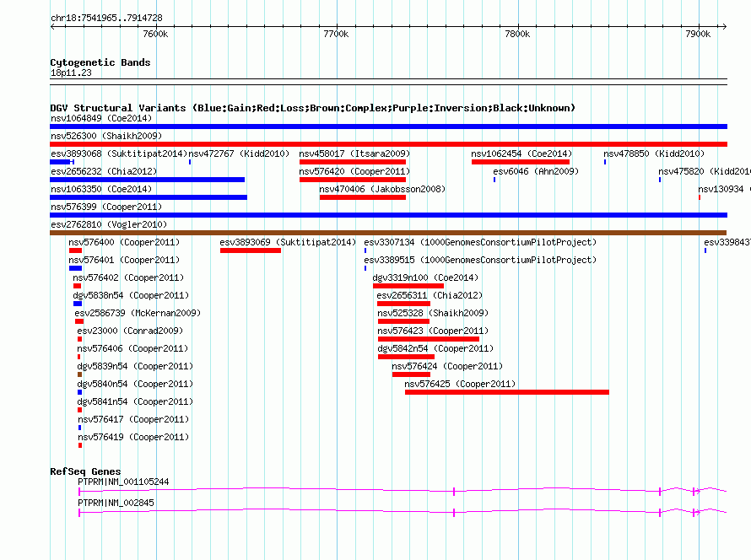Click the 7600k ruler tick label

pyautogui.click(x=155, y=34)
